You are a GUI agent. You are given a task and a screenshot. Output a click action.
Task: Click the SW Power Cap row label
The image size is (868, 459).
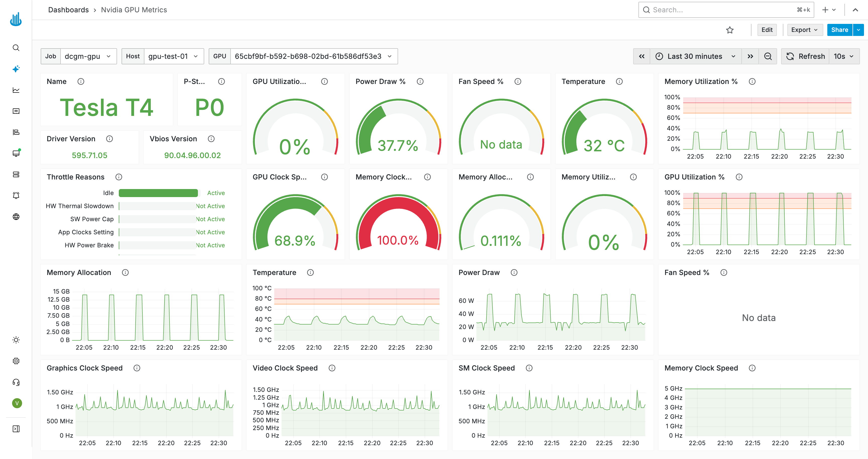(92, 219)
